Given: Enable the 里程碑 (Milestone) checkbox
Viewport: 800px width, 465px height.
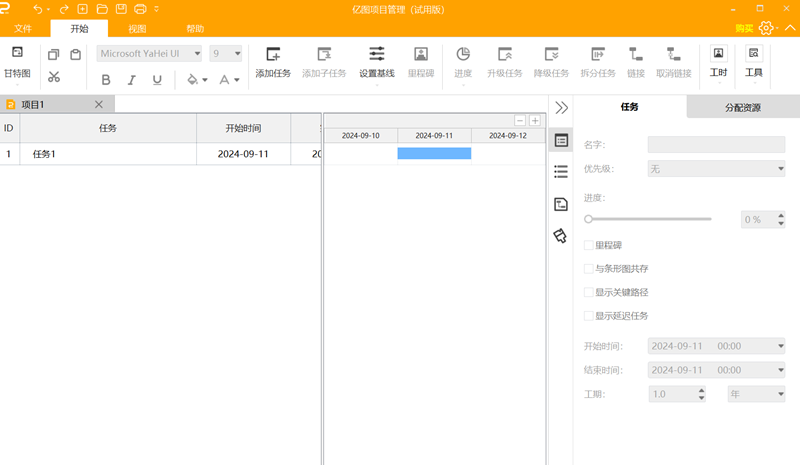Looking at the screenshot, I should 589,245.
